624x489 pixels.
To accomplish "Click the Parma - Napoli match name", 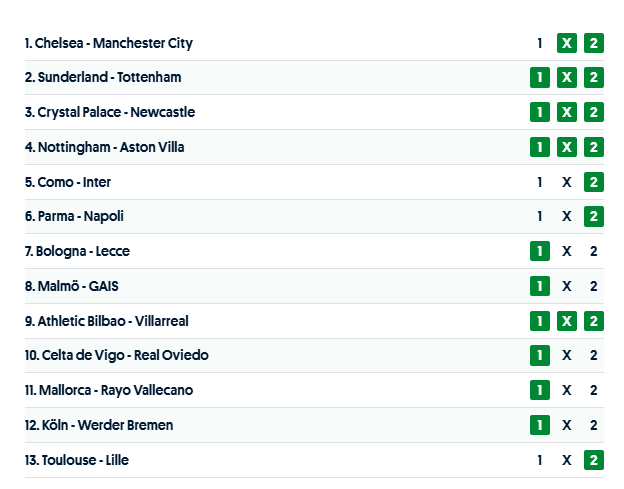I will 80,216.
